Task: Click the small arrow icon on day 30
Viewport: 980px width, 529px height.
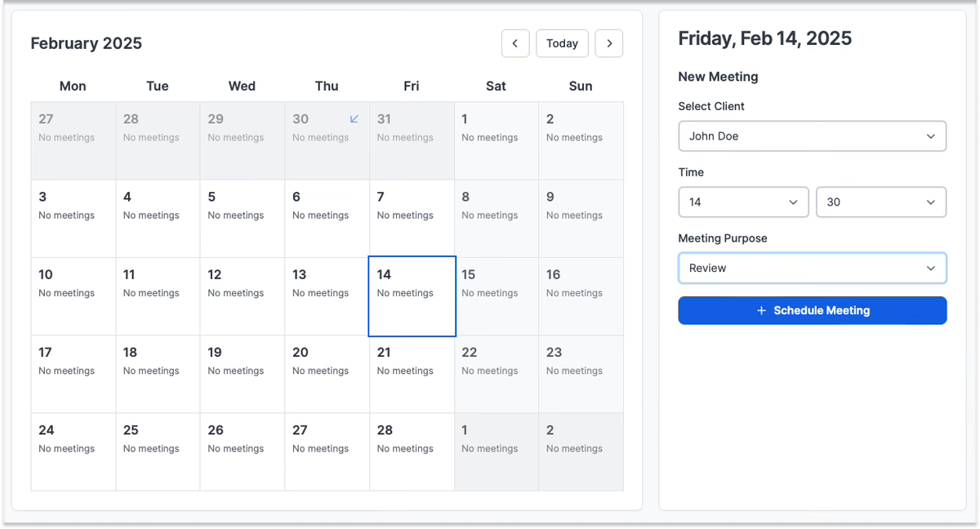Action: [x=354, y=119]
